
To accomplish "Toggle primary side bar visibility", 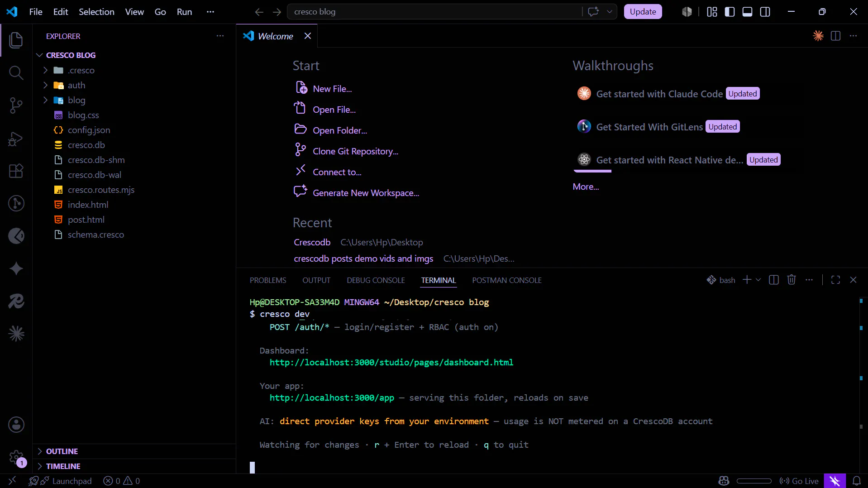I will click(x=730, y=12).
